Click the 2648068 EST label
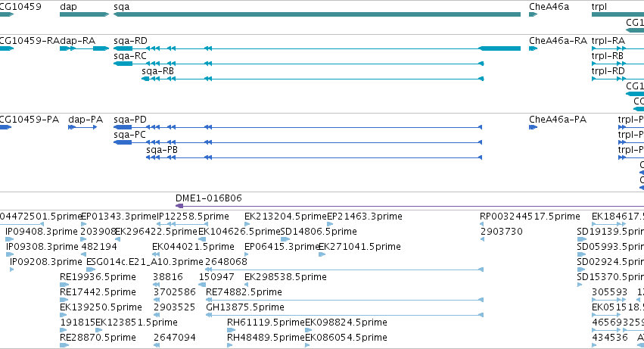The width and height of the screenshot is (644, 349). point(226,262)
